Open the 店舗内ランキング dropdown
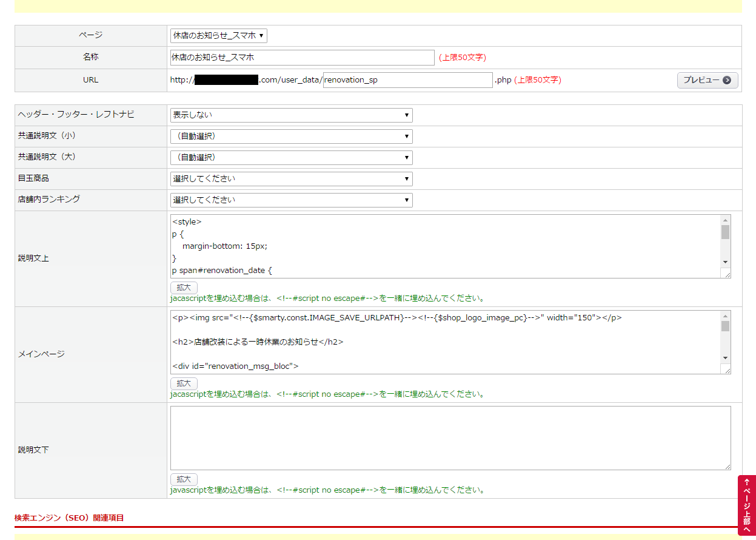The image size is (756, 540). pyautogui.click(x=291, y=200)
